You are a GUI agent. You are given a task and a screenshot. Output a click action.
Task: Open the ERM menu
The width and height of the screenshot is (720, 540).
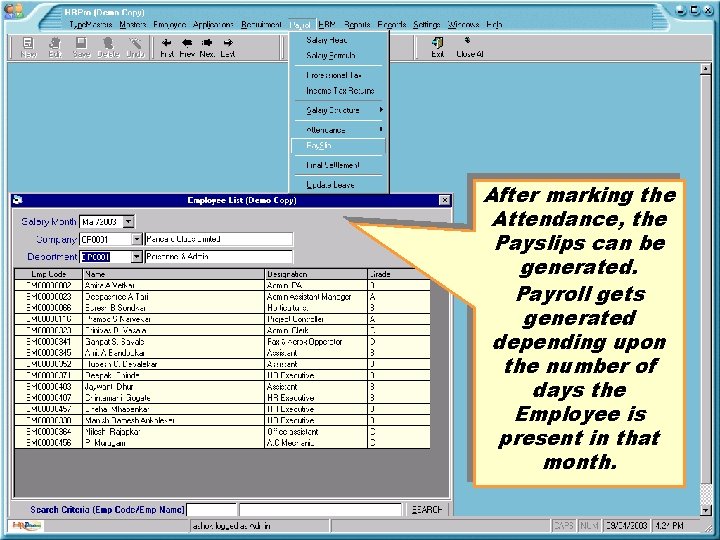point(326,24)
